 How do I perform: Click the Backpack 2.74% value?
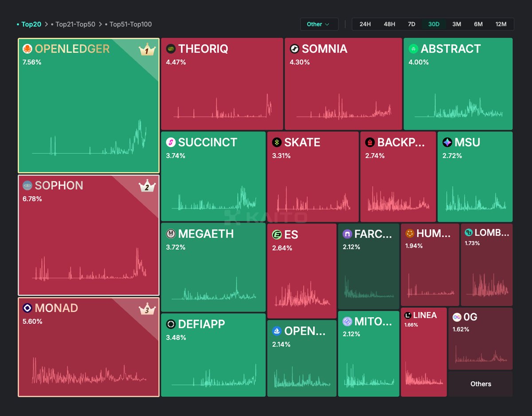pos(375,156)
